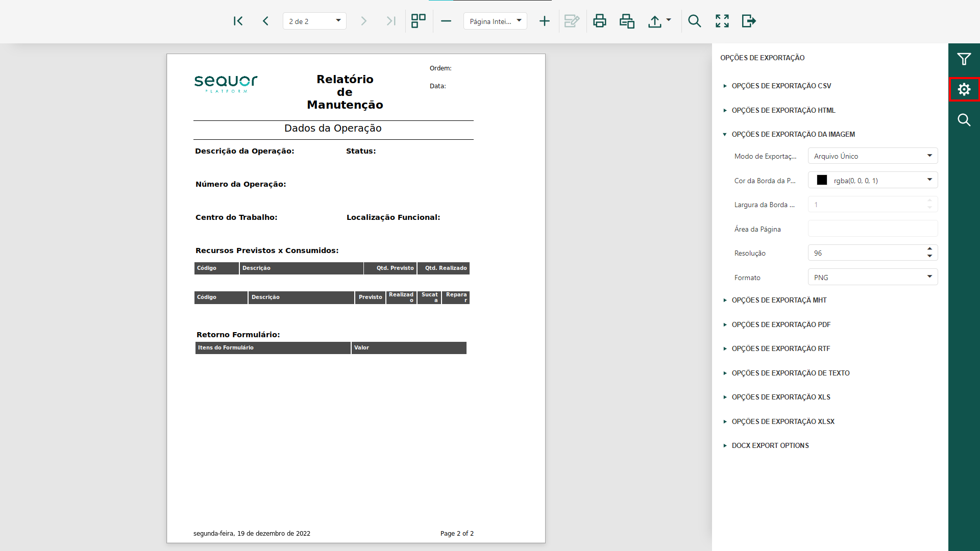Click the Sequor Platform logo in report
The width and height of the screenshot is (980, 551).
[226, 84]
